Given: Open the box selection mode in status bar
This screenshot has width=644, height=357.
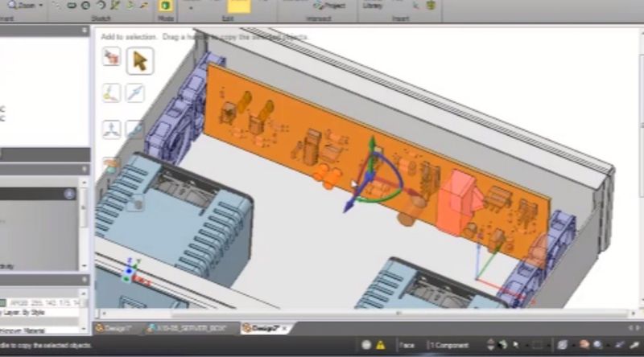Looking at the screenshot, I should point(537,345).
